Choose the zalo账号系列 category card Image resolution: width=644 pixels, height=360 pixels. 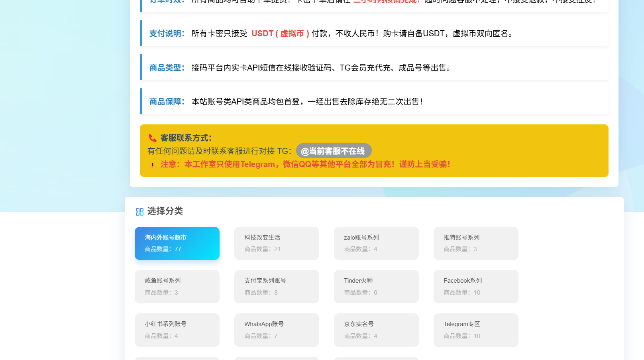coord(376,243)
